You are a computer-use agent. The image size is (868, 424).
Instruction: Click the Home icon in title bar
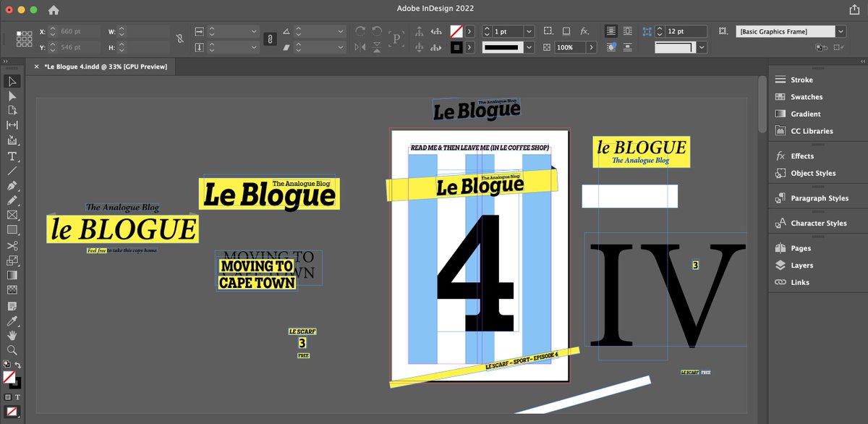54,10
